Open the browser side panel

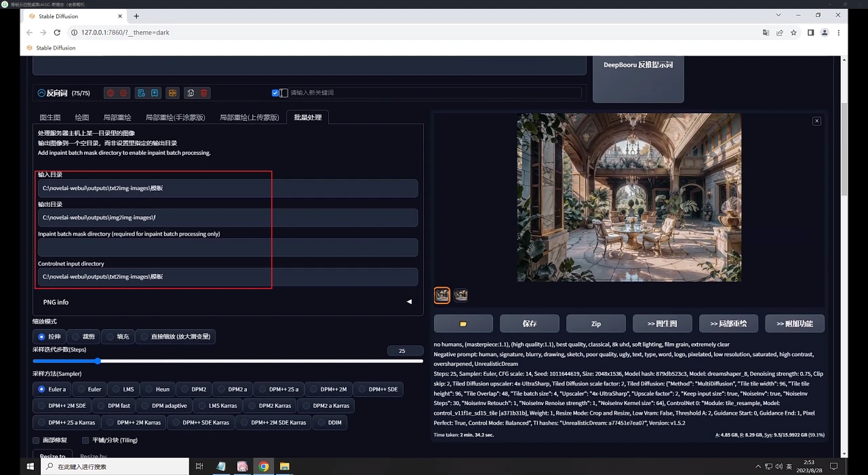(x=810, y=33)
